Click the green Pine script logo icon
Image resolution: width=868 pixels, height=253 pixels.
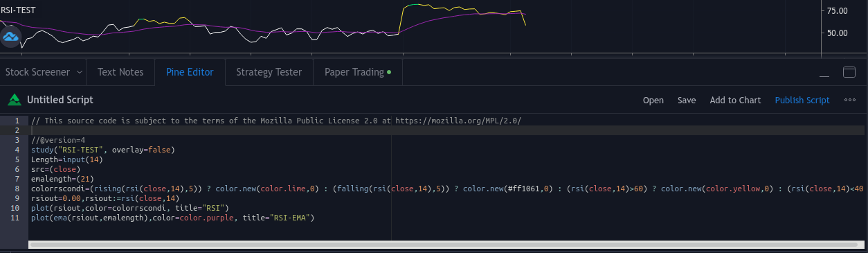click(14, 100)
